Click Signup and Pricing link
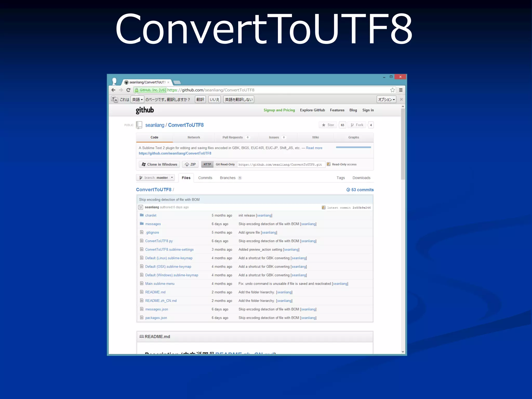Viewport: 532px width, 399px height. coord(279,110)
